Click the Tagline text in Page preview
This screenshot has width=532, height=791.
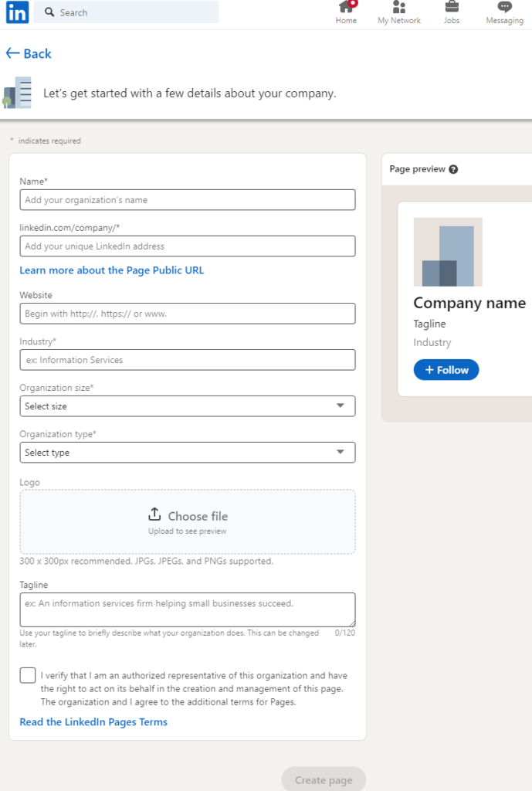coord(429,324)
